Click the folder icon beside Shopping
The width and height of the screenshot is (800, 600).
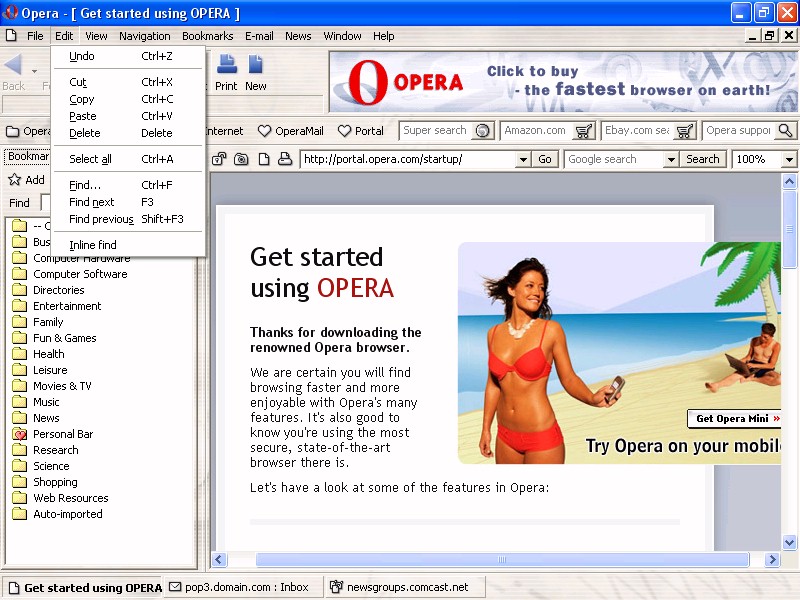(x=19, y=482)
